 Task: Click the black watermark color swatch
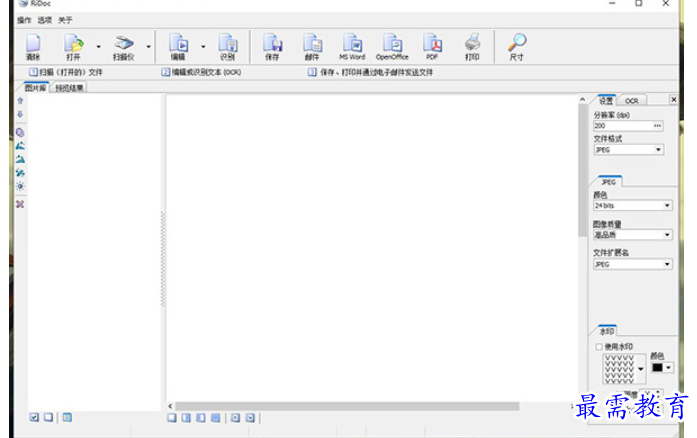pyautogui.click(x=656, y=367)
